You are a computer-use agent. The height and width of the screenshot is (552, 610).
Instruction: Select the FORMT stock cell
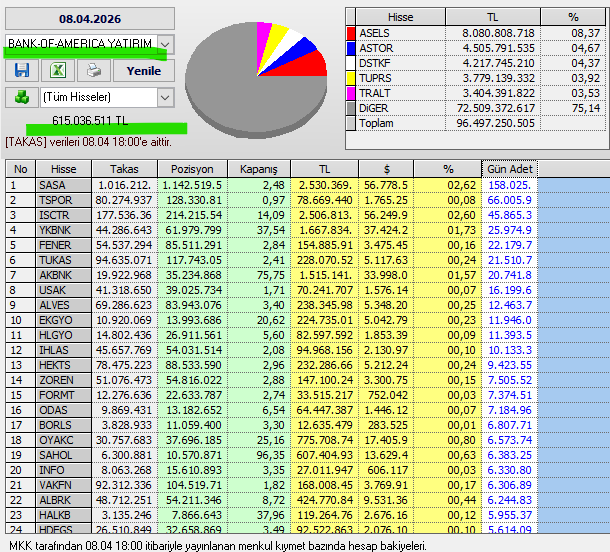64,395
